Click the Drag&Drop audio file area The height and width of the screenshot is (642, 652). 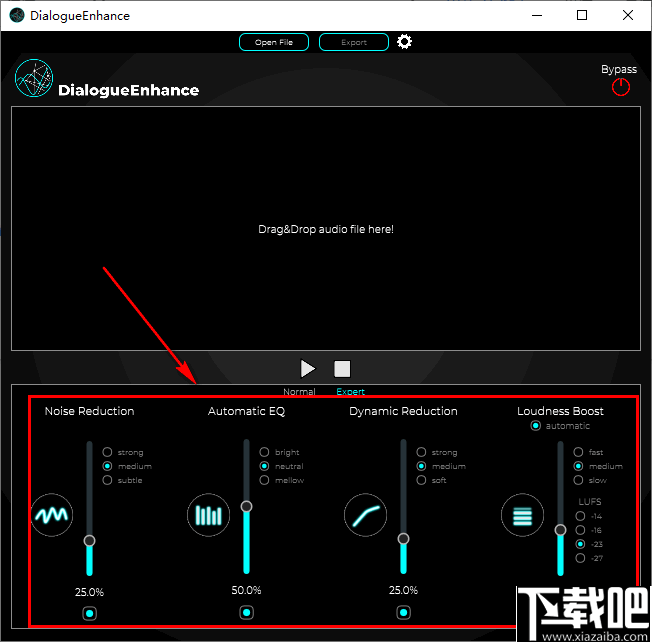coord(326,229)
